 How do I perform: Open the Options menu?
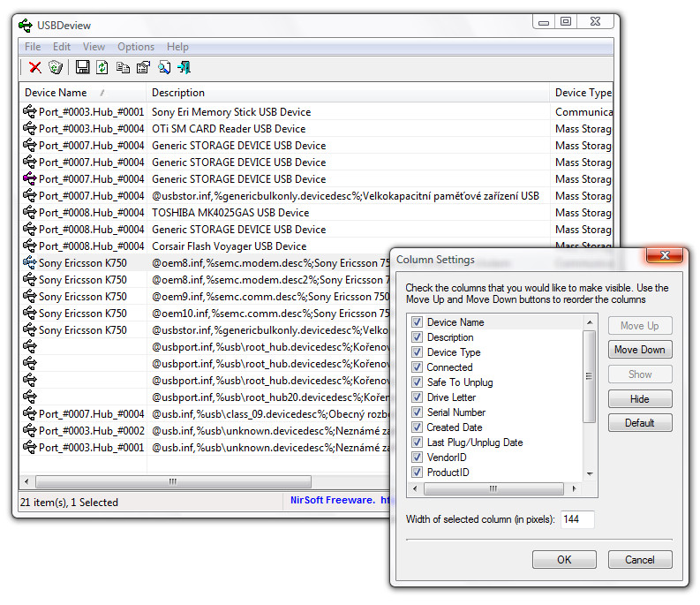[136, 47]
